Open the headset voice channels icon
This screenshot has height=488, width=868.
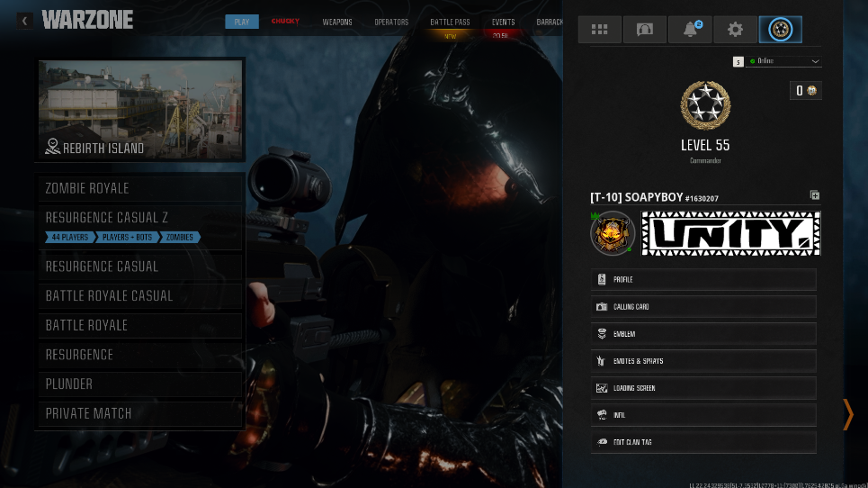coord(645,30)
